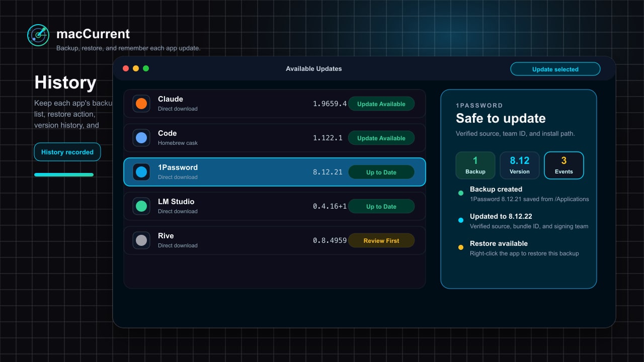Viewport: 644px width, 362px height.
Task: Click the Right-click the app to restore text
Action: (524, 253)
